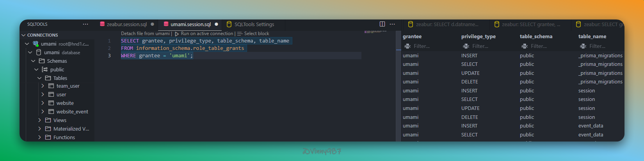
Task: Open editor more actions ellipsis menu
Action: pyautogui.click(x=392, y=24)
